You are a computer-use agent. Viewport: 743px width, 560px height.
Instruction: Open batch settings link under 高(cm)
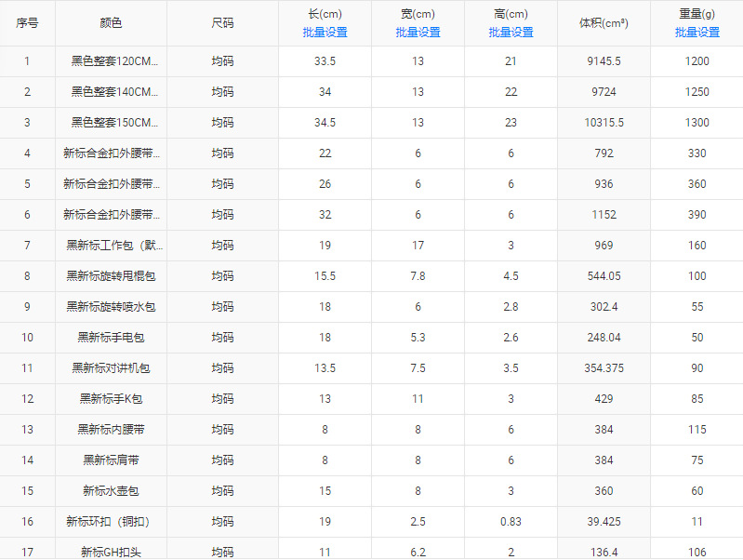point(511,33)
